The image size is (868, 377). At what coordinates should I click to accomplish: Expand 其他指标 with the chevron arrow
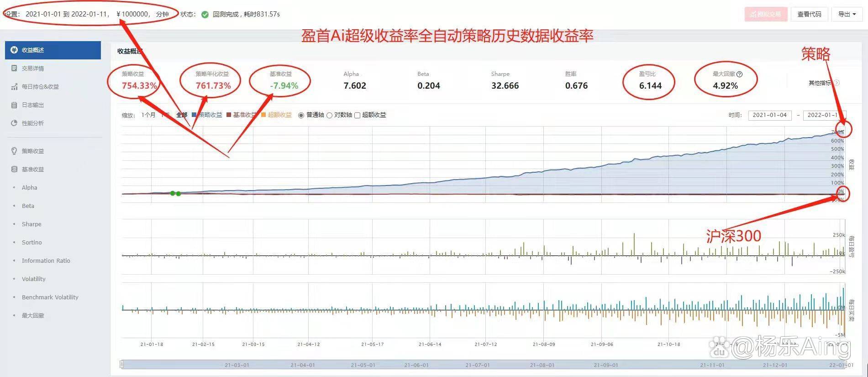(836, 83)
